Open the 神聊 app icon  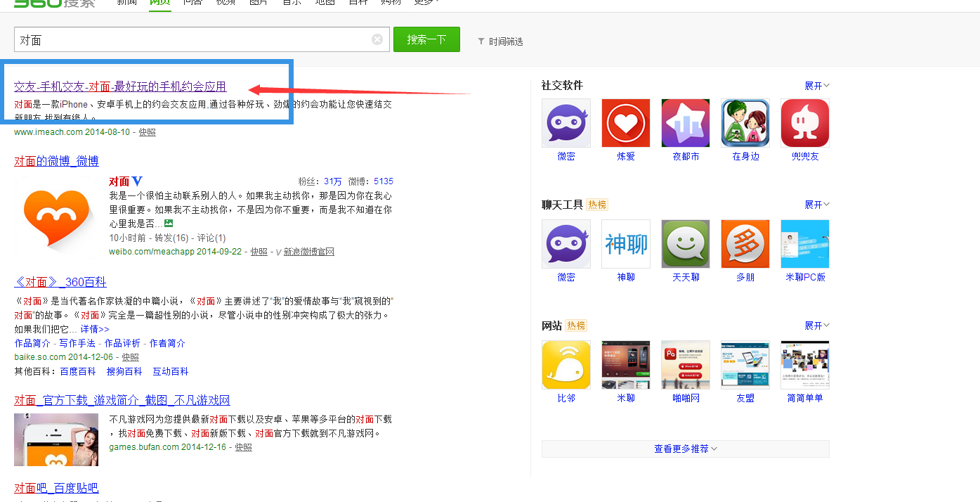pos(626,244)
